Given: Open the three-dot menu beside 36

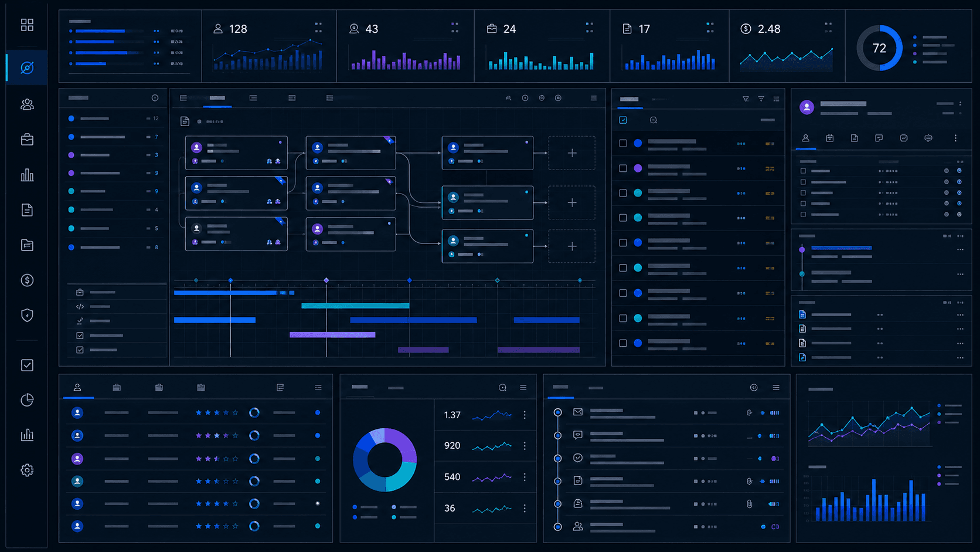Looking at the screenshot, I should point(525,509).
